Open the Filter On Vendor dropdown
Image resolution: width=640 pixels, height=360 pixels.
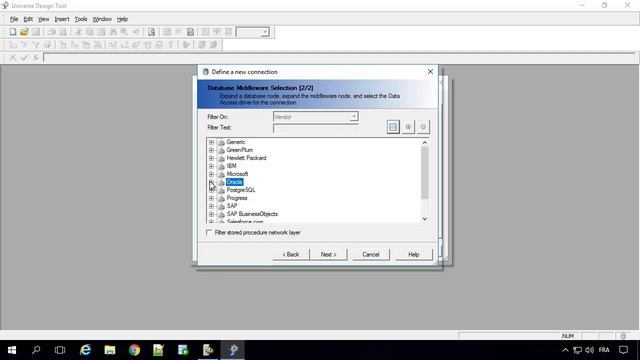click(354, 117)
